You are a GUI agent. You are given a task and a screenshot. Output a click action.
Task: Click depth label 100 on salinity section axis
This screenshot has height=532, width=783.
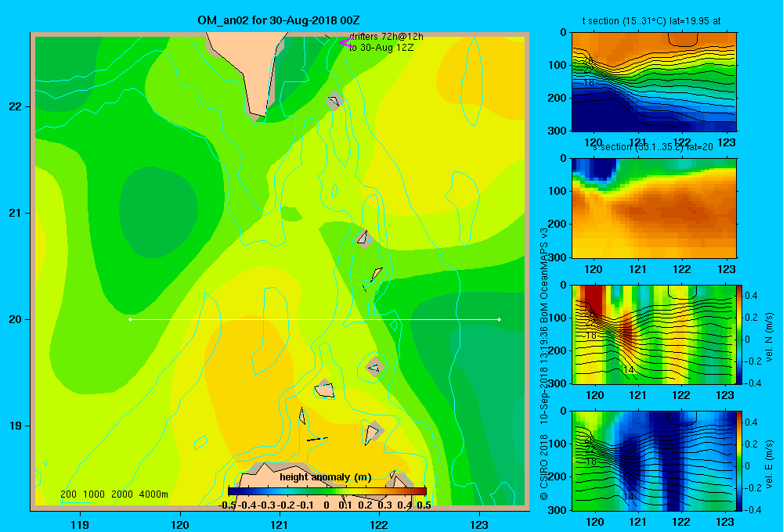[557, 191]
